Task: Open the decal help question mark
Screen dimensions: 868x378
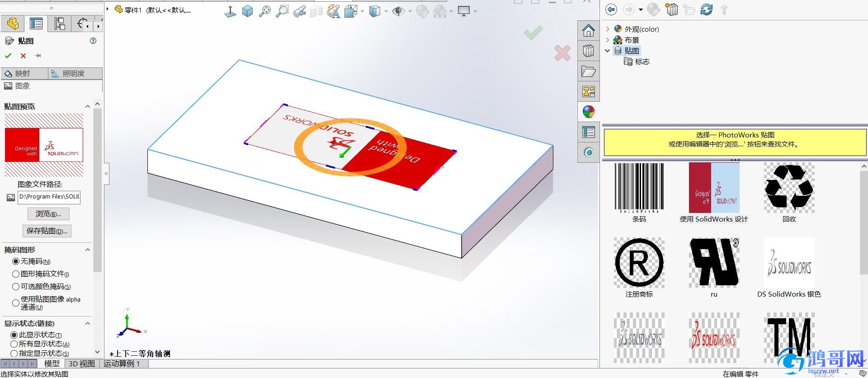Action: (93, 41)
